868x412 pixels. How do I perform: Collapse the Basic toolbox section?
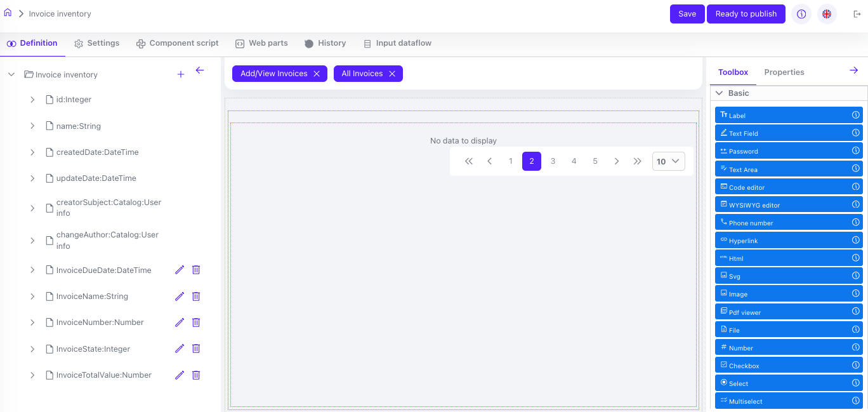coord(719,93)
